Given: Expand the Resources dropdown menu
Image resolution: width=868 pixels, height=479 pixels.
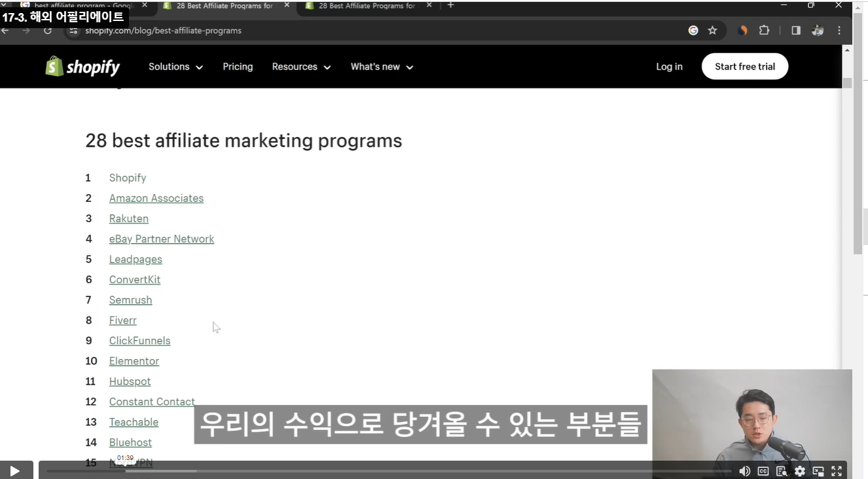Looking at the screenshot, I should point(301,67).
